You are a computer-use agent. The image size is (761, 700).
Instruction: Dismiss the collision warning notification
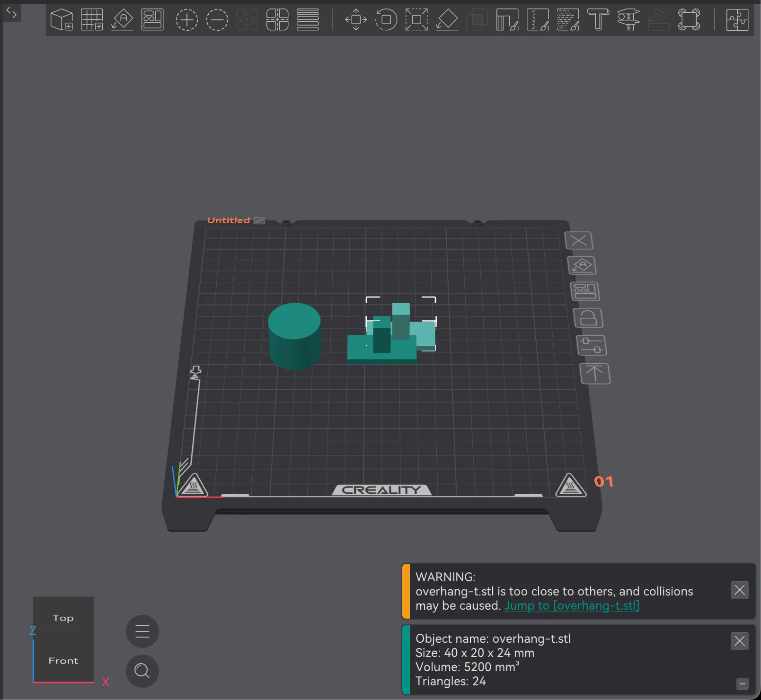point(739,590)
